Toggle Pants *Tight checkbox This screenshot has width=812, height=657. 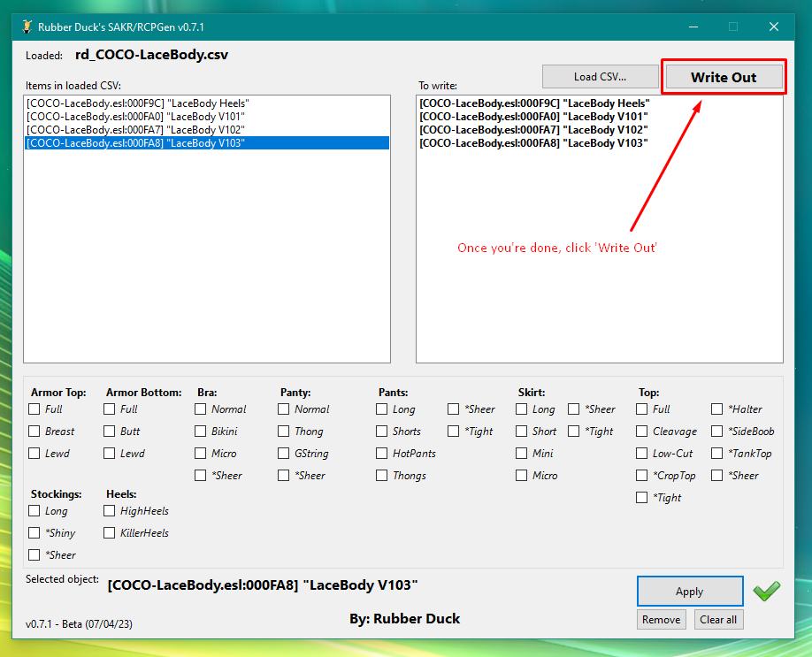[453, 432]
